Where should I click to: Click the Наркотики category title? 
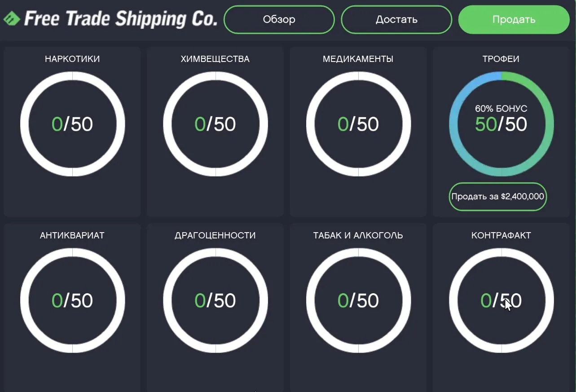click(x=72, y=59)
